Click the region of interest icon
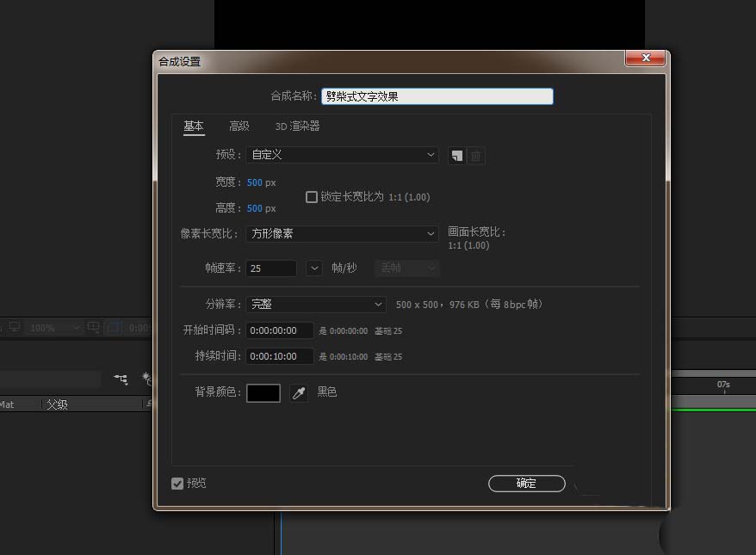 tap(114, 328)
